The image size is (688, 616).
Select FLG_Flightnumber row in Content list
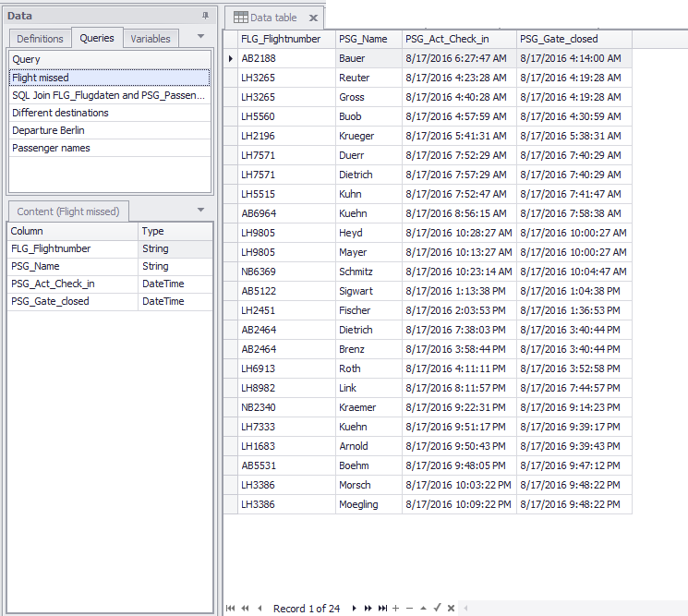point(110,248)
